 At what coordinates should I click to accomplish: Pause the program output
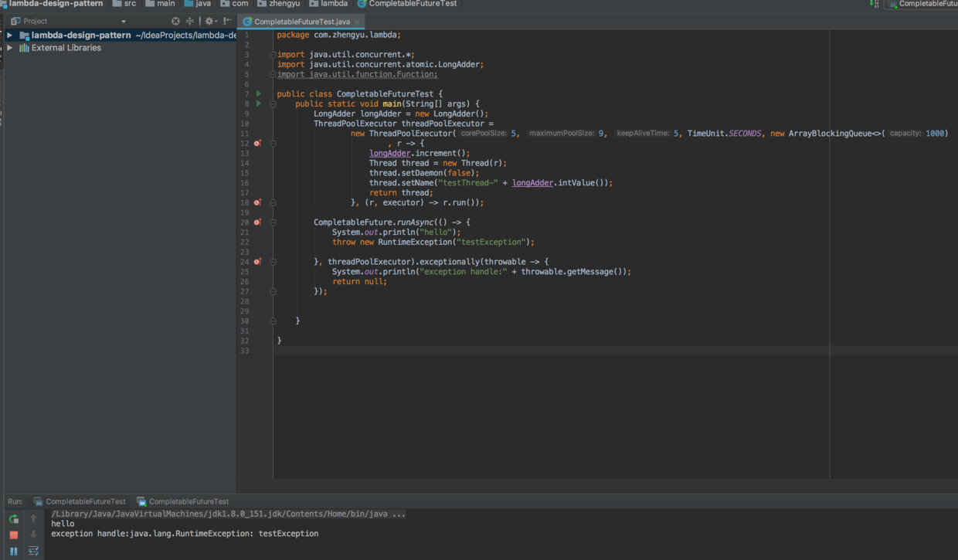click(x=14, y=552)
